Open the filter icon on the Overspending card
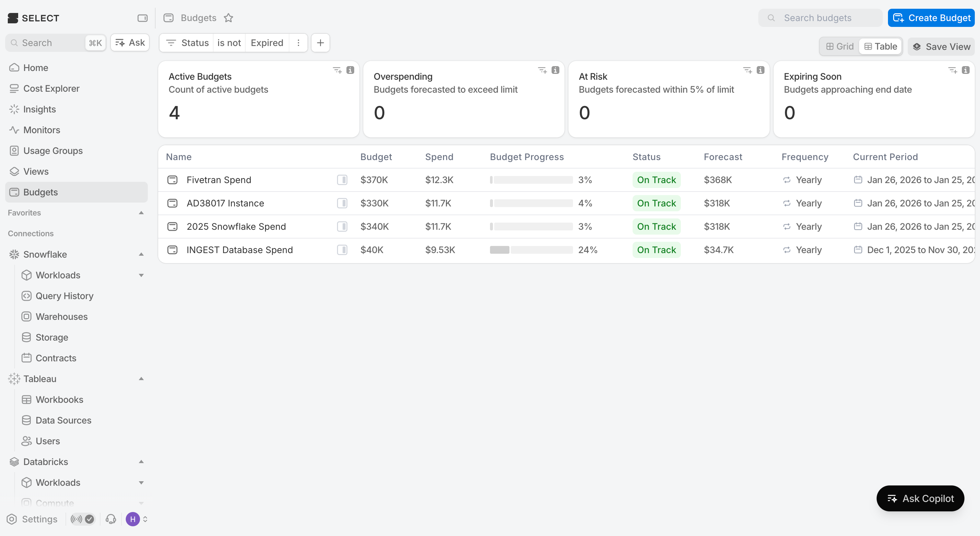The image size is (980, 536). click(542, 70)
